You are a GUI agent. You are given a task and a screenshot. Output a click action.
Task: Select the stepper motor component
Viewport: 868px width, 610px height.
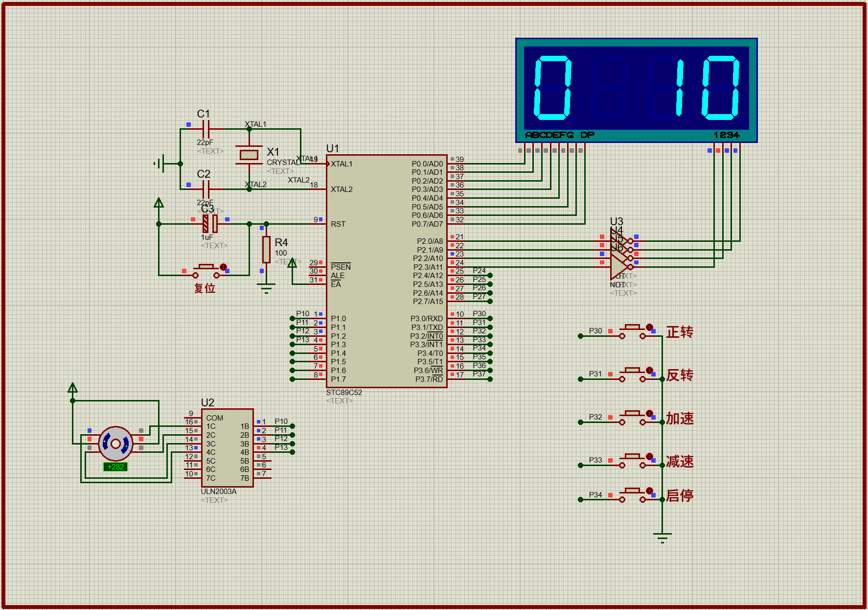(x=115, y=444)
